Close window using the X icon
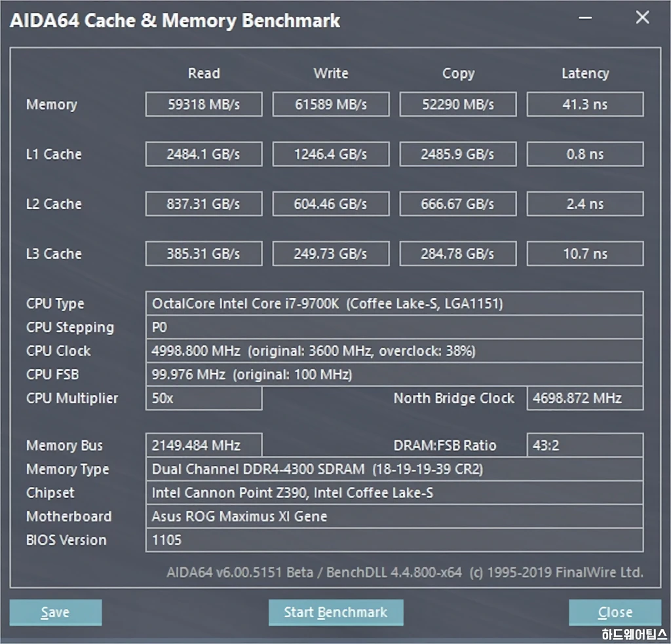671x644 pixels. pyautogui.click(x=642, y=18)
